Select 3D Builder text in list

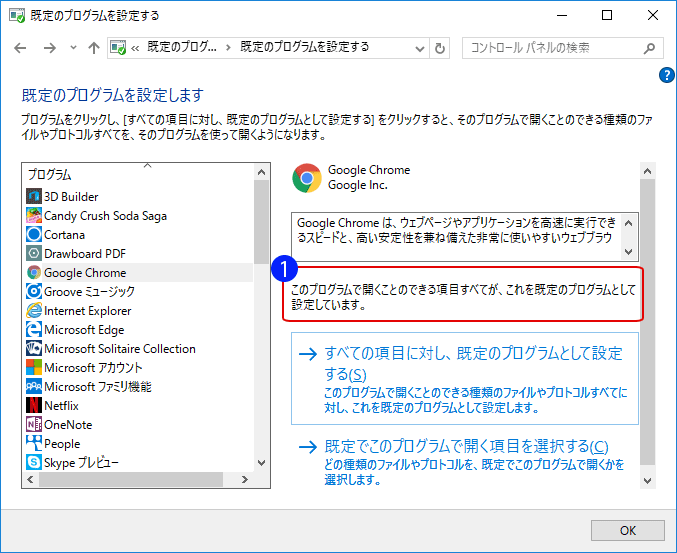click(71, 197)
